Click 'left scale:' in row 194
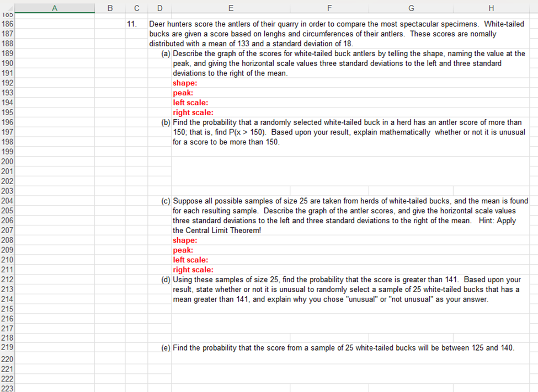 pos(190,103)
